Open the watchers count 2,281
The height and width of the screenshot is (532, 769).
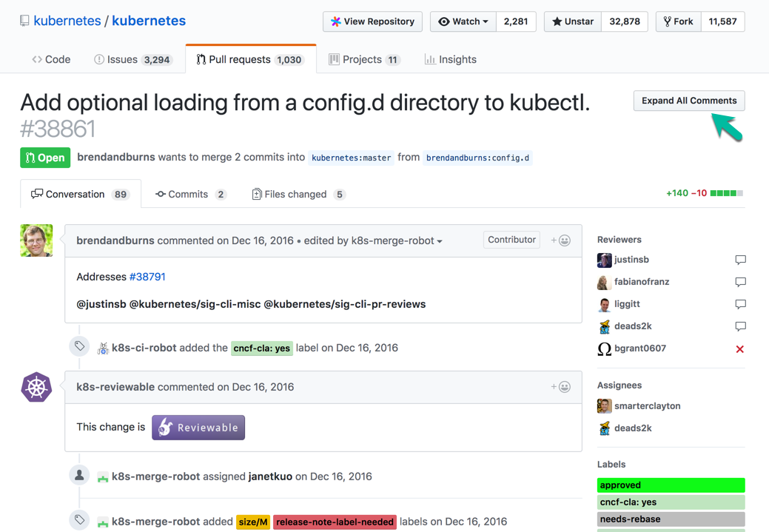pos(516,21)
